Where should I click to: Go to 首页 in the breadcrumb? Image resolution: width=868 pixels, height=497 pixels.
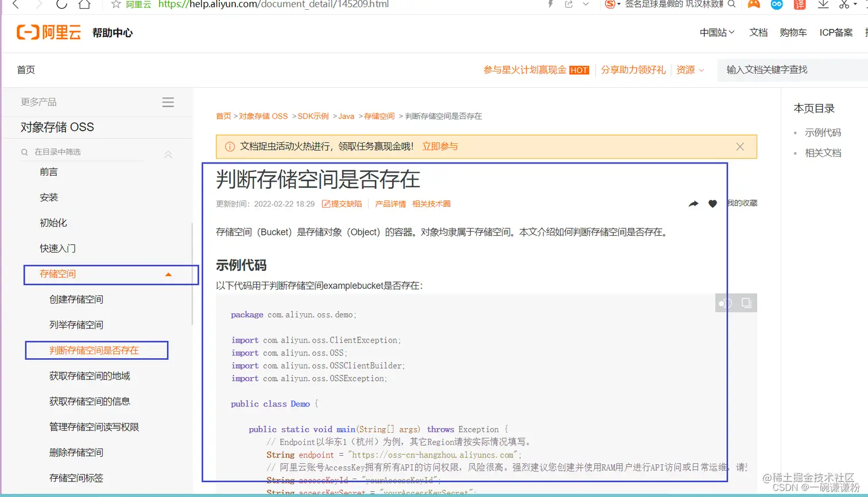(x=223, y=116)
